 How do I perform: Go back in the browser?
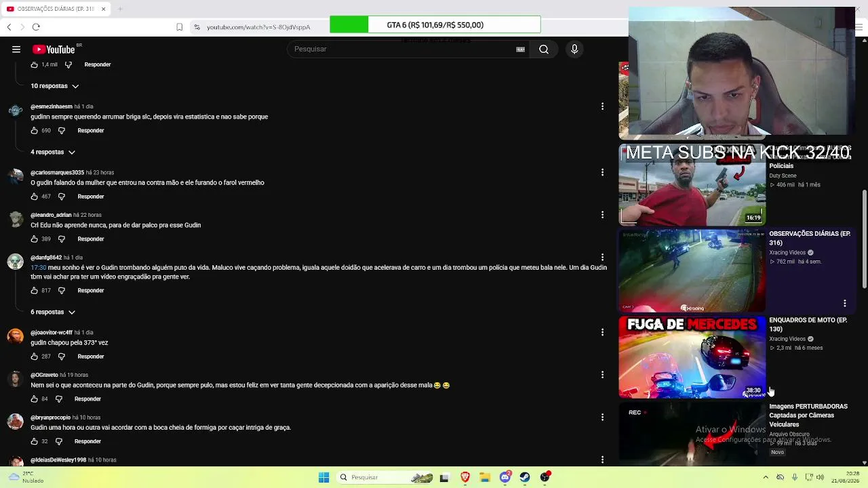click(x=9, y=27)
